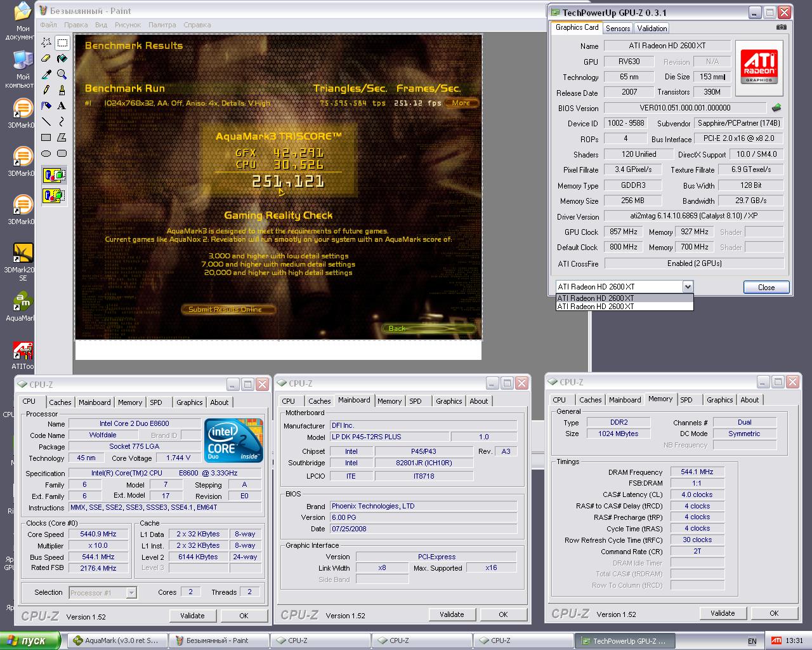The width and height of the screenshot is (812, 650).
Task: Click OK in the CPU-Z Core 2 Duo window
Action: (x=244, y=616)
